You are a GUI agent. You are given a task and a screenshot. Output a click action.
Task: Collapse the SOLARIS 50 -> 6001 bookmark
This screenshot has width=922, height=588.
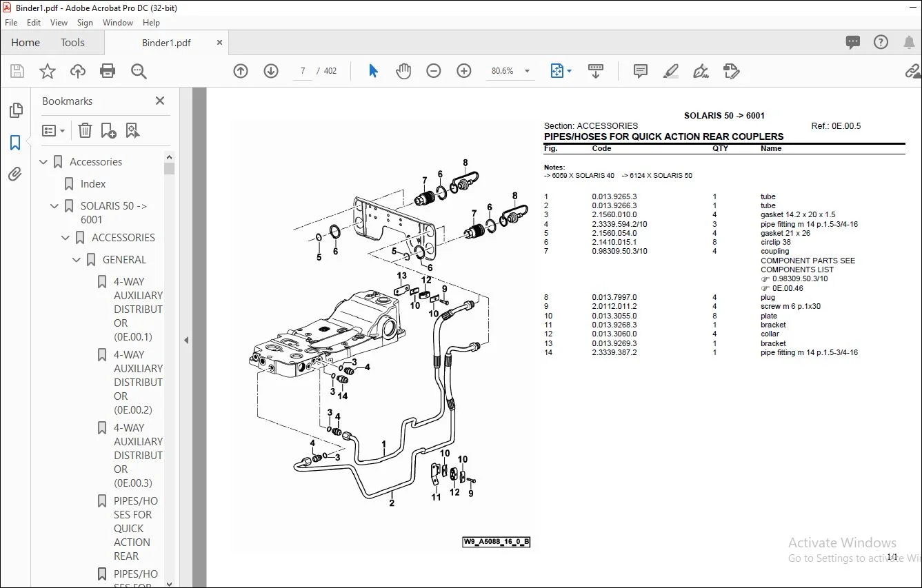coord(55,206)
